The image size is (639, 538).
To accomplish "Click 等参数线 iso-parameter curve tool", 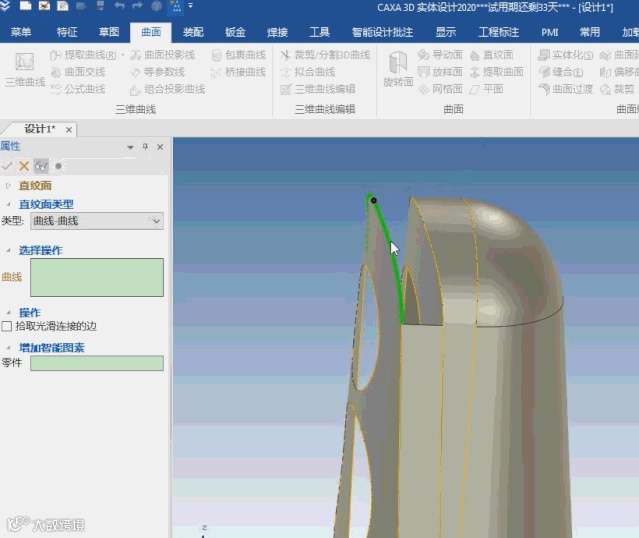I will (158, 72).
